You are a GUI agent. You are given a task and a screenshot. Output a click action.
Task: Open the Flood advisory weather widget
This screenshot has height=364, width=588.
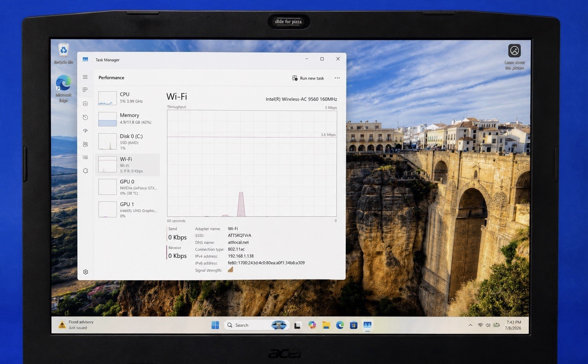point(76,325)
